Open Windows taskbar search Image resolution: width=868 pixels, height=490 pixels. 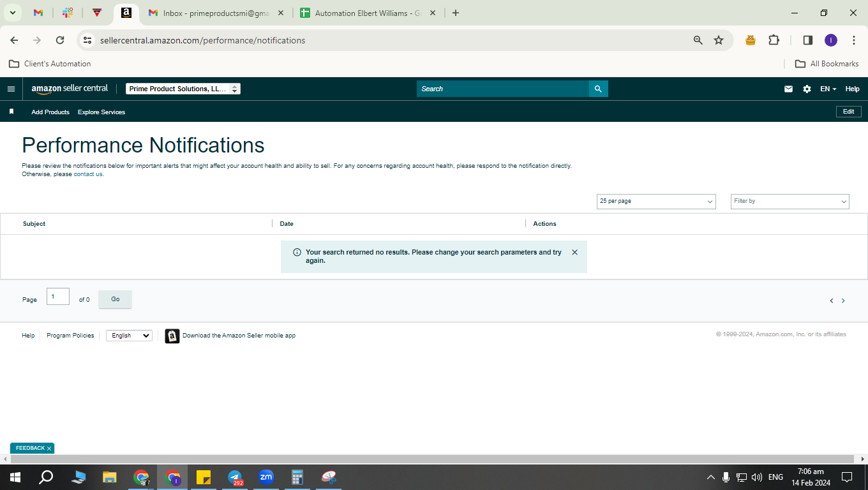[46, 477]
